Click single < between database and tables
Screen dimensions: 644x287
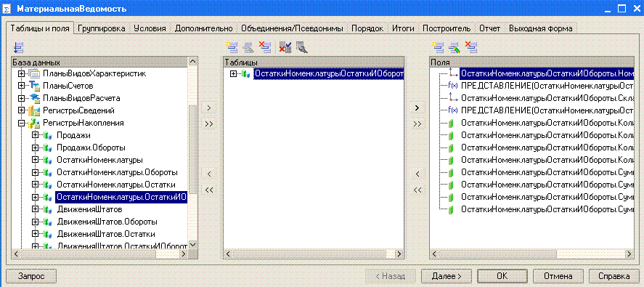coord(209,174)
